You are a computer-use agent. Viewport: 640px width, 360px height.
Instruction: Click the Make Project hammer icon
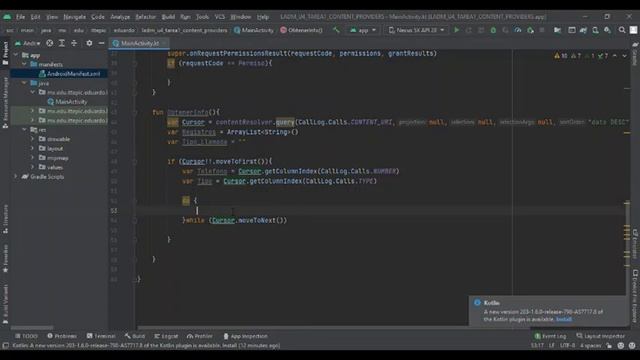pyautogui.click(x=336, y=30)
